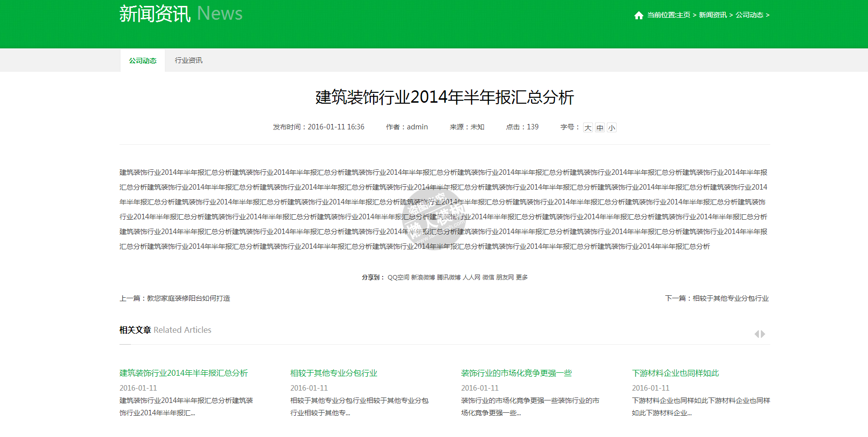Switch to the 公司动态 tab
The height and width of the screenshot is (437, 868).
[143, 60]
